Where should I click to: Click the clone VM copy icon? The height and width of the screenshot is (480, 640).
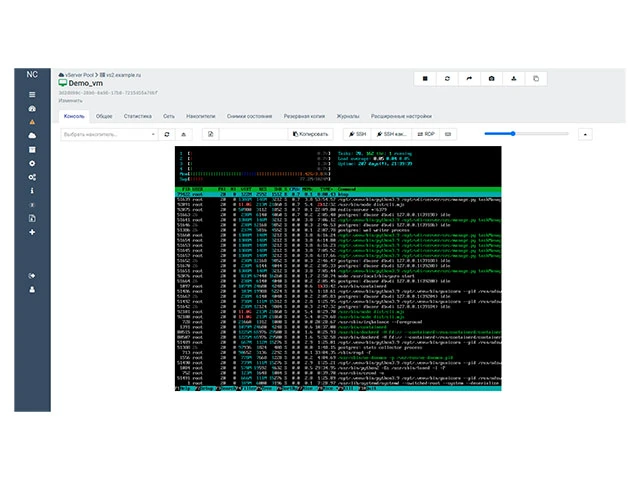click(535, 78)
